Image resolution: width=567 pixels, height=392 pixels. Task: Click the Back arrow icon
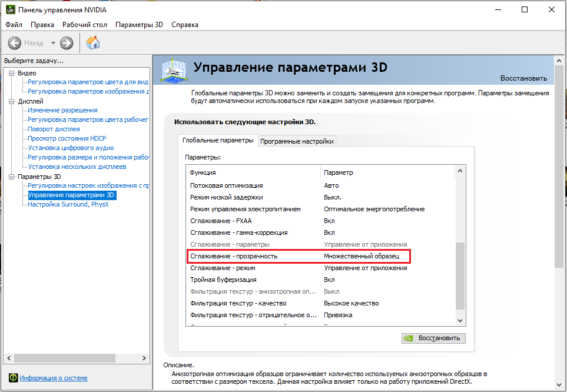[x=15, y=43]
